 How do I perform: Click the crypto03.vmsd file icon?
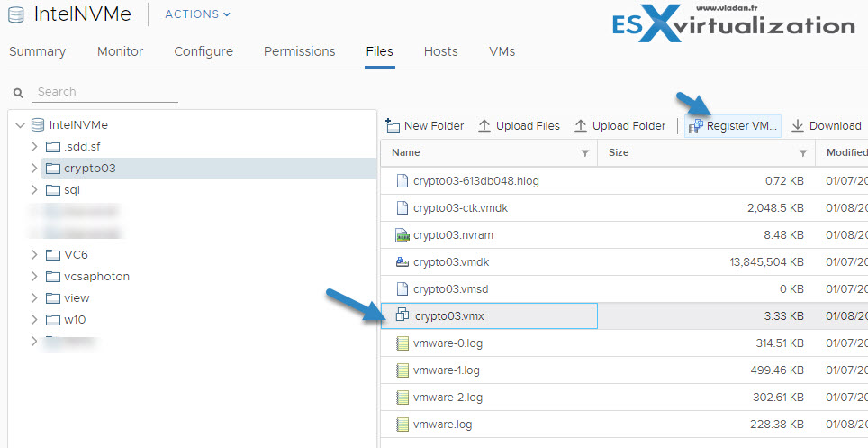coord(402,288)
